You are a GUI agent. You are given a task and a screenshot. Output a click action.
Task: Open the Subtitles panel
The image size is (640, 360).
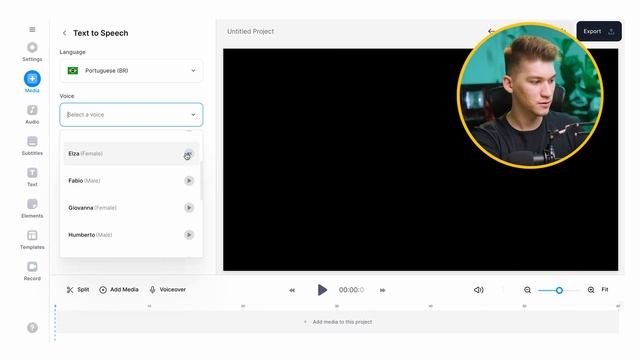click(32, 145)
